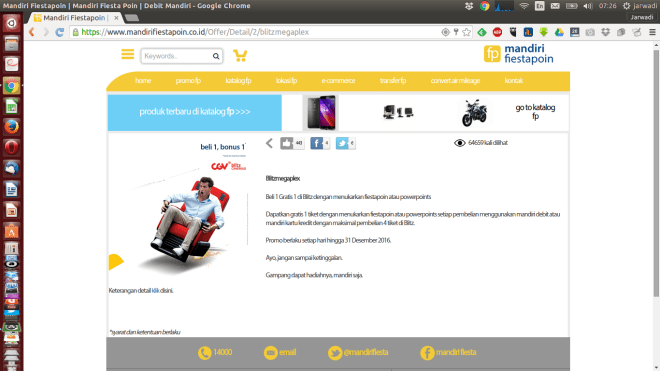Click the footer 'email' link

[x=287, y=352]
